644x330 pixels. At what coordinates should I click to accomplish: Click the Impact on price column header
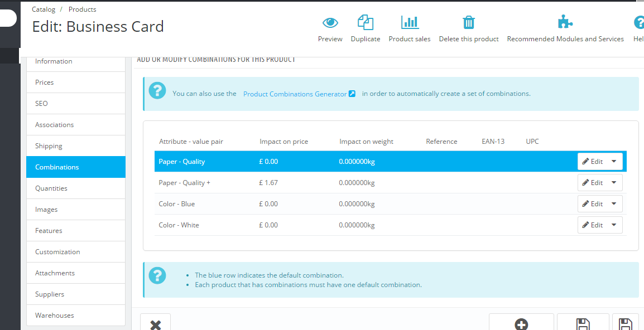tap(284, 142)
